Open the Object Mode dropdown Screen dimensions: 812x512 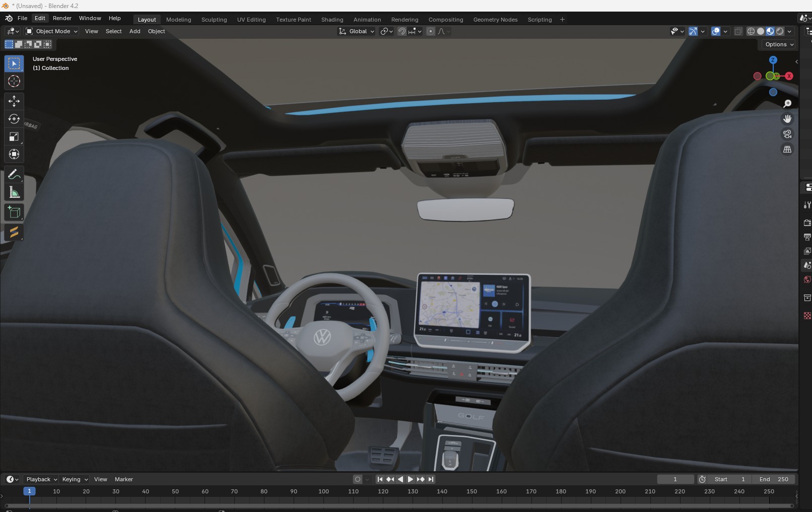(x=52, y=31)
